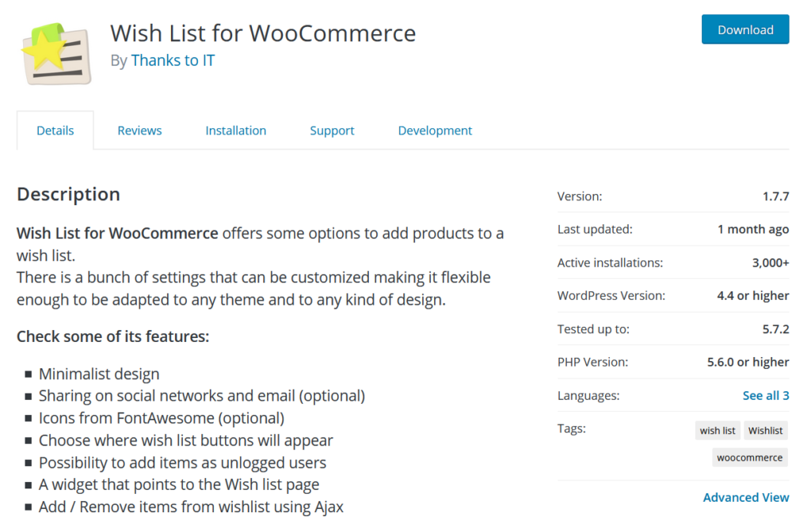Image resolution: width=811 pixels, height=532 pixels.
Task: Click 'A widget that points to the Wish list page'
Action: pyautogui.click(x=179, y=485)
